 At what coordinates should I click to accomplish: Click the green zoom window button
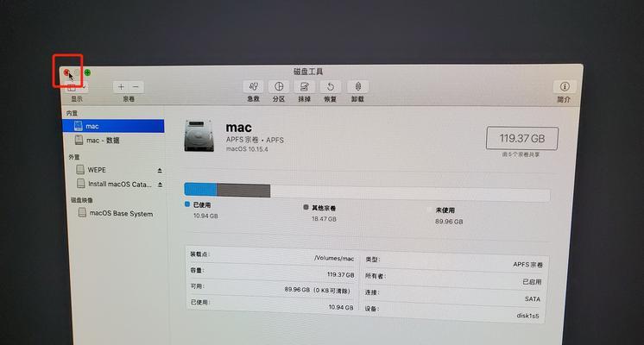coord(87,72)
